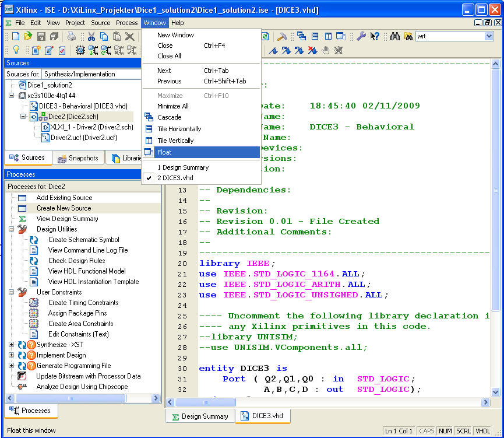Select the Sources panel tab
Screen dimensions: 504x438
28,157
